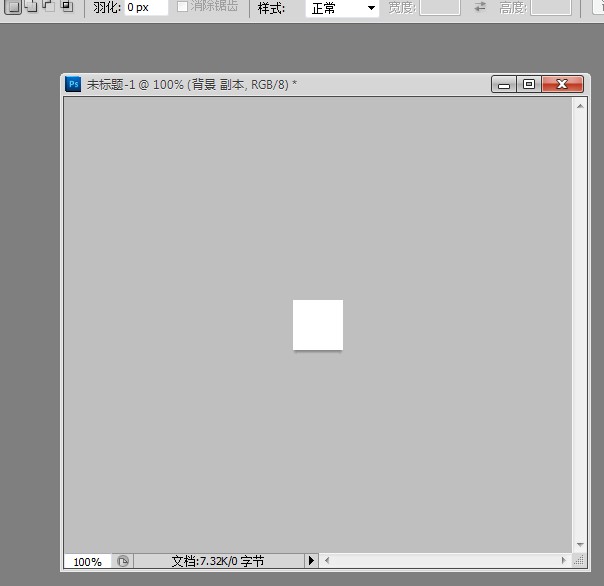Click the horizontal scrollbar right arrow
Viewport: 604px width, 586px height.
click(564, 561)
